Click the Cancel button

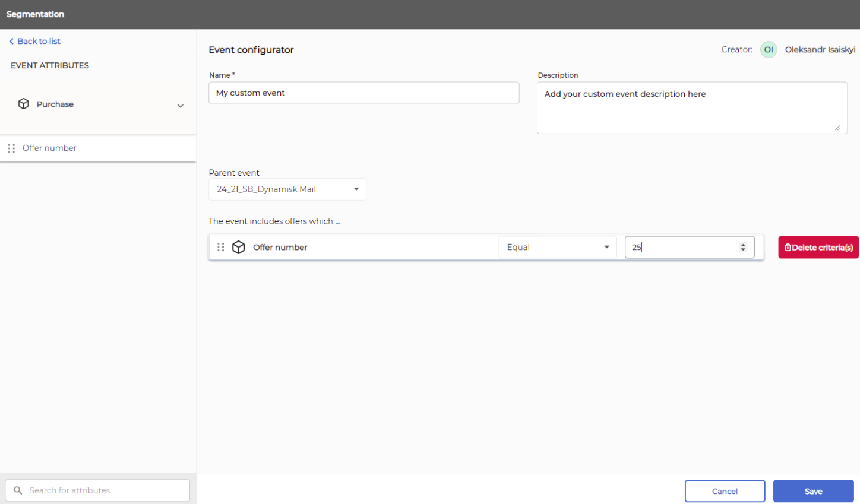coord(725,491)
